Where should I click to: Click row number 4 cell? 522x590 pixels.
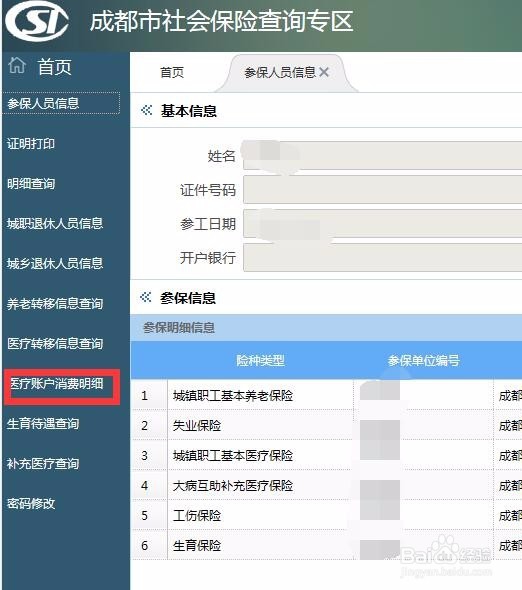149,485
